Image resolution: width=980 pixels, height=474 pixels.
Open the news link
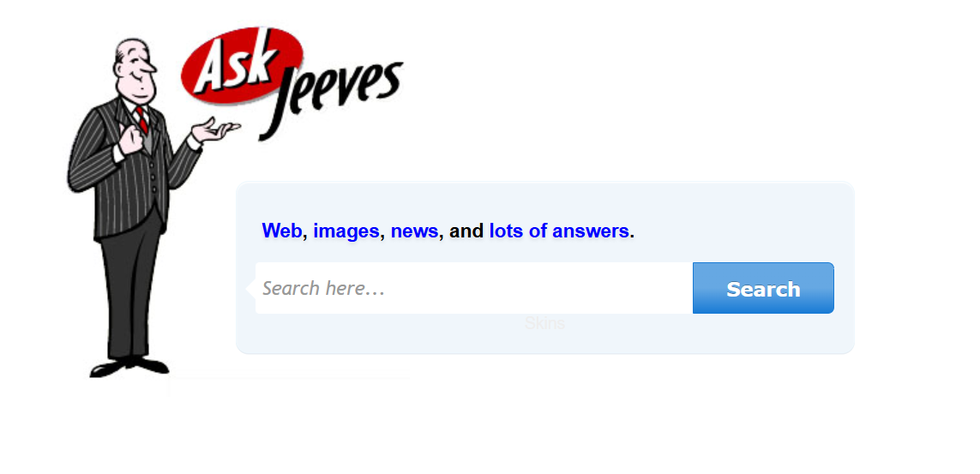[x=414, y=231]
